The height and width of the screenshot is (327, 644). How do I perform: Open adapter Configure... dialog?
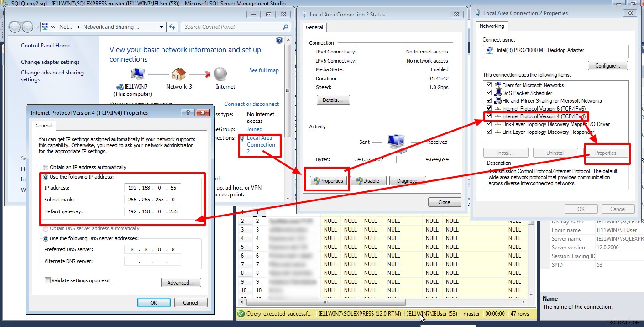pos(608,66)
